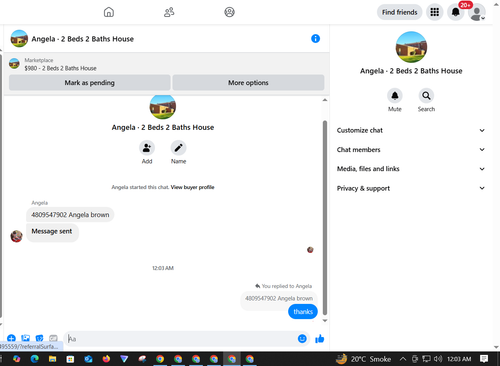Click the taskbar clock 12:03 AM
500x366 pixels.
click(x=459, y=359)
